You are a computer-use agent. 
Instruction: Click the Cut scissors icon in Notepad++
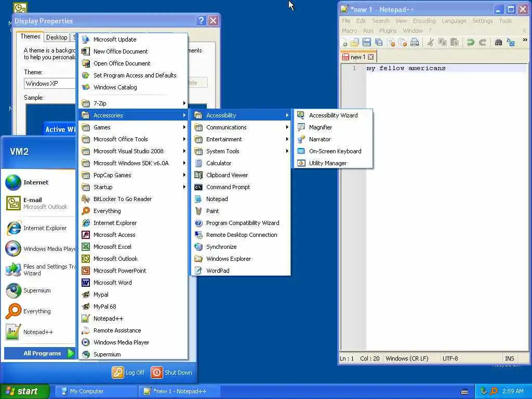[431, 43]
